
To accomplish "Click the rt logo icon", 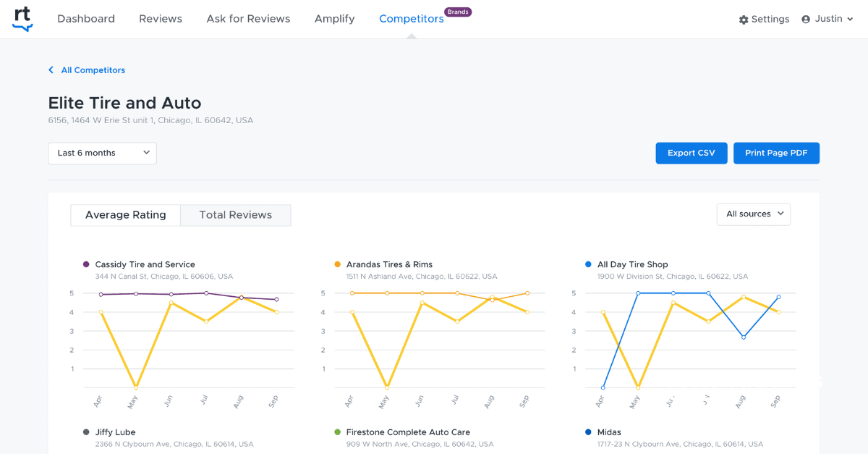I will point(22,19).
